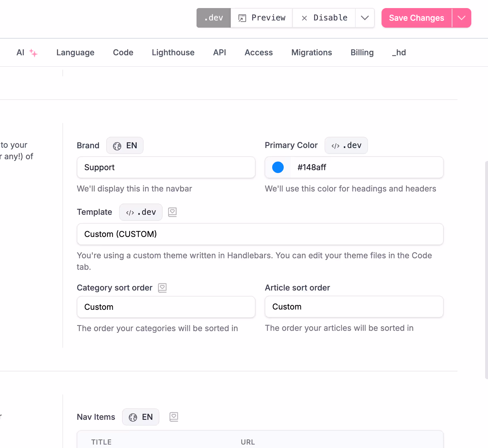Image resolution: width=488 pixels, height=448 pixels.
Task: Expand the dropdown arrow next to Disable
Action: 365,18
